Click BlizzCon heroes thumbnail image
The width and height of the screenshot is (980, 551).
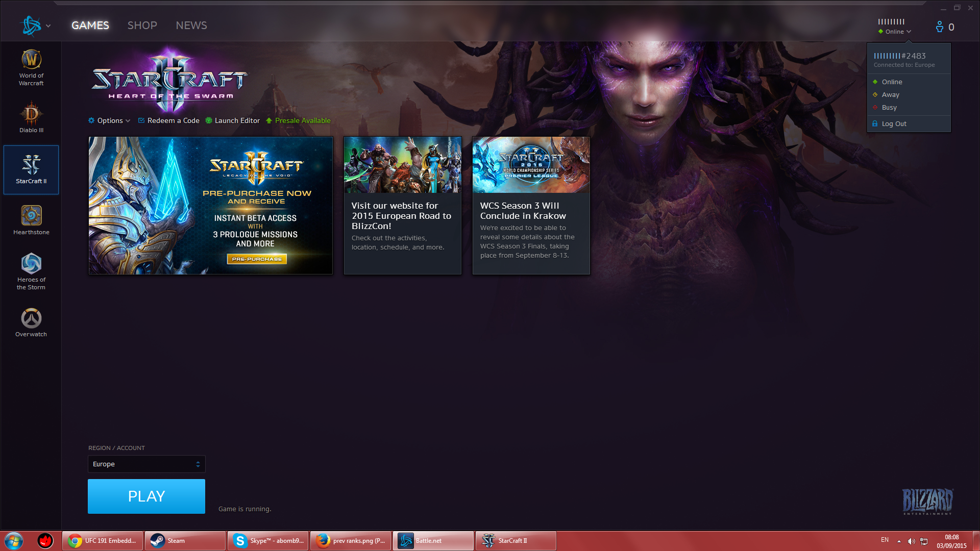pyautogui.click(x=403, y=165)
